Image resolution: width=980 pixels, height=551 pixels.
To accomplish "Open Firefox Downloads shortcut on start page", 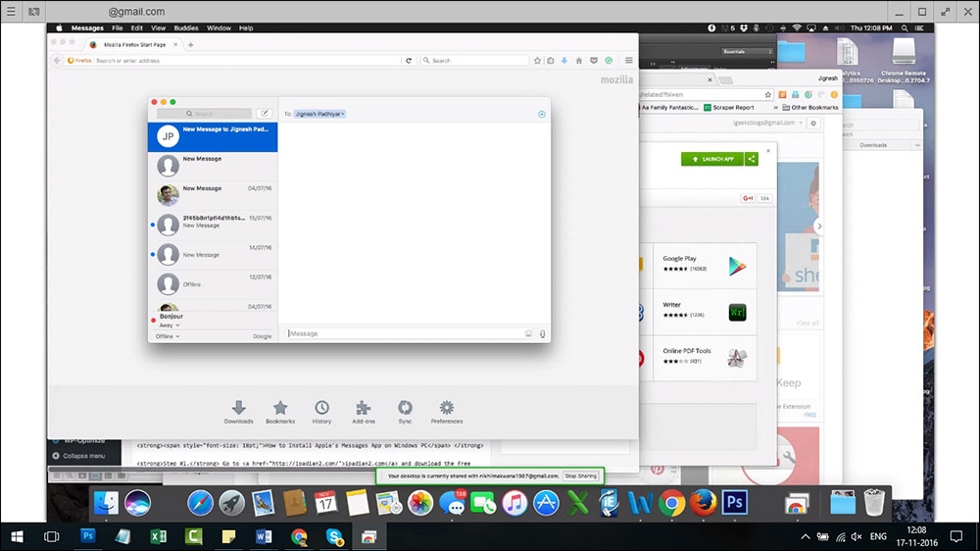I will coord(239,413).
